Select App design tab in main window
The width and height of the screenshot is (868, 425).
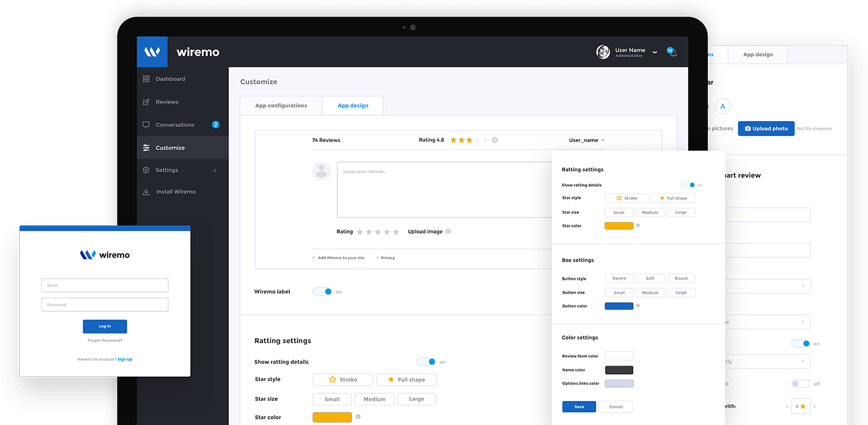pos(353,105)
